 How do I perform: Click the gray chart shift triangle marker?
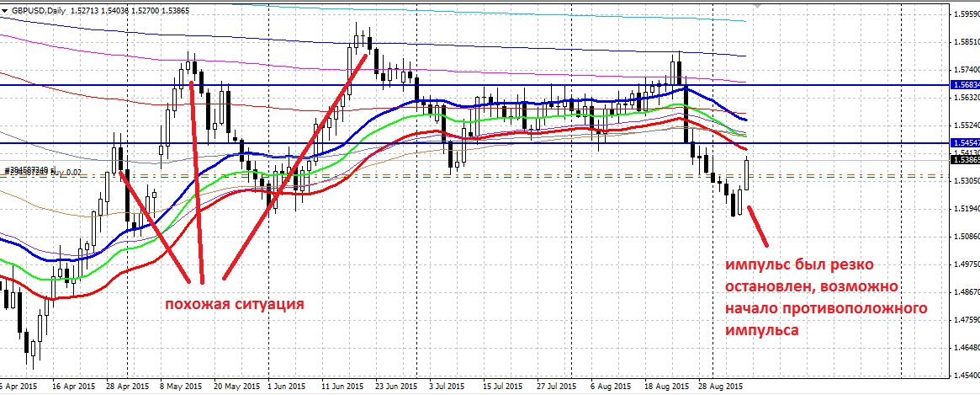(759, 5)
